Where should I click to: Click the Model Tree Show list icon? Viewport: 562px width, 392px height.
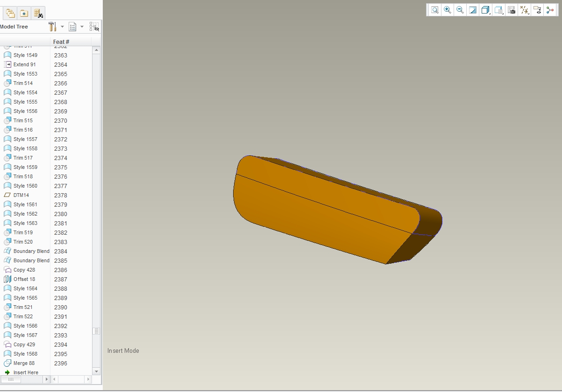72,27
